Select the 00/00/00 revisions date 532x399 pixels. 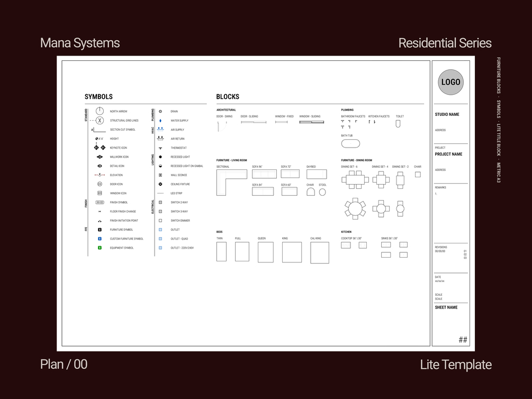point(440,251)
